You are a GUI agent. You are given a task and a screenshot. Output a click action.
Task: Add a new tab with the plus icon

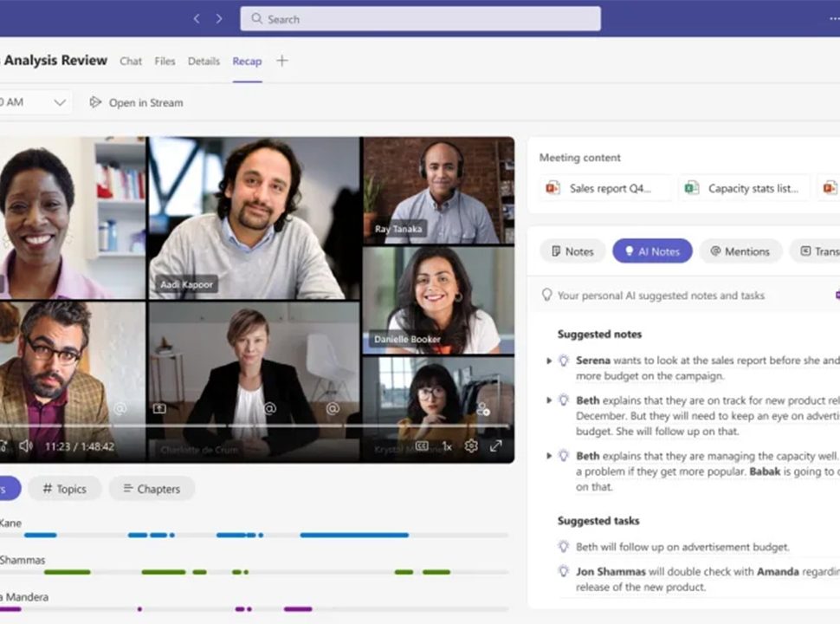(x=281, y=61)
